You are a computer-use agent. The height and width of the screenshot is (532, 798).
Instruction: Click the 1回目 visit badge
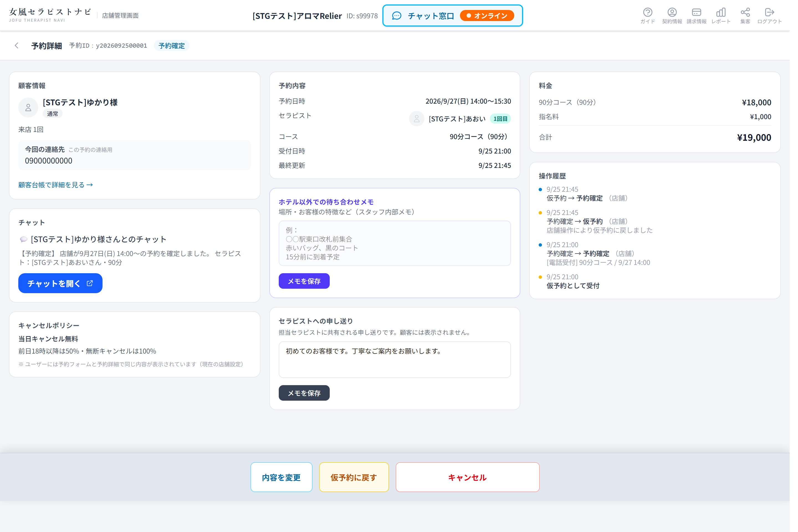[505, 120]
